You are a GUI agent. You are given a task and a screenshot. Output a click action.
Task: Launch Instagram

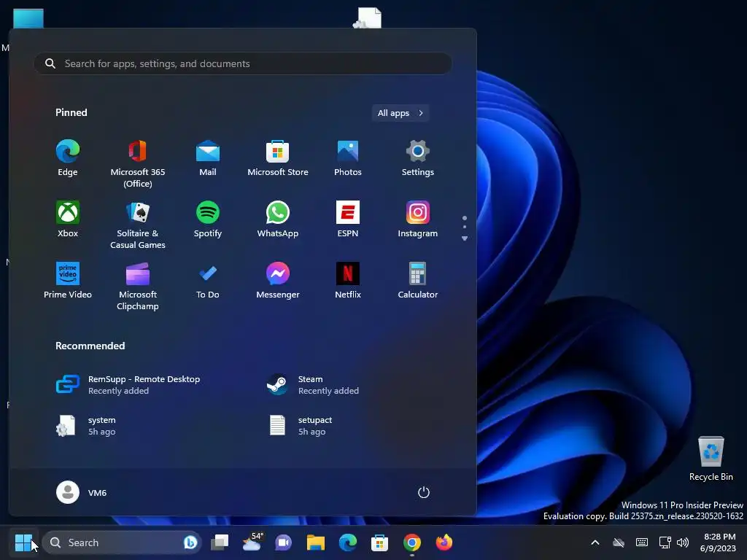click(418, 219)
